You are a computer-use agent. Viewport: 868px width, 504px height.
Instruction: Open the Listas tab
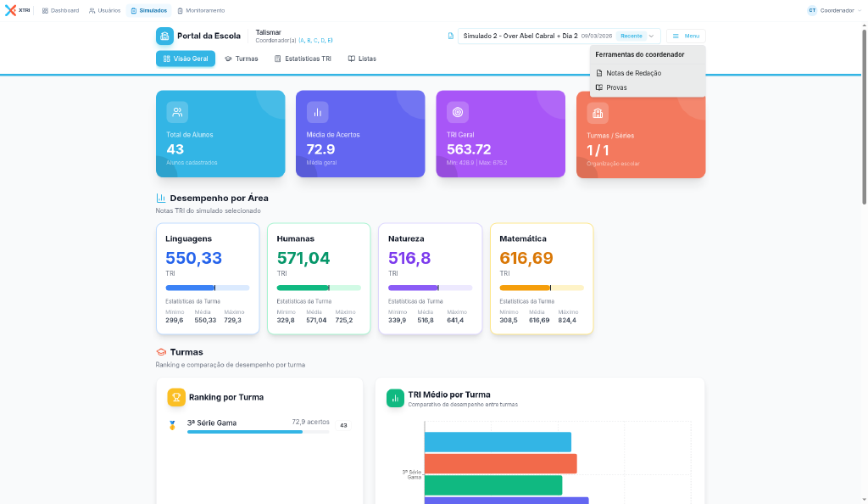pyautogui.click(x=362, y=59)
